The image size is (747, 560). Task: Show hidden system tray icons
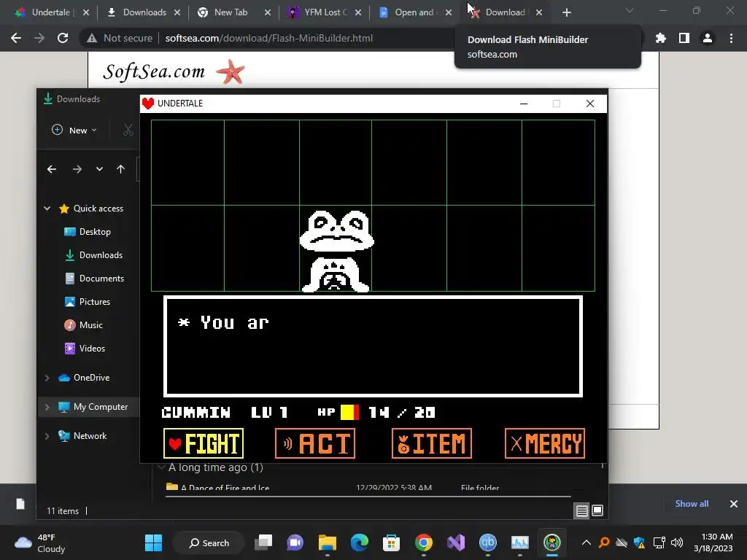click(x=587, y=542)
